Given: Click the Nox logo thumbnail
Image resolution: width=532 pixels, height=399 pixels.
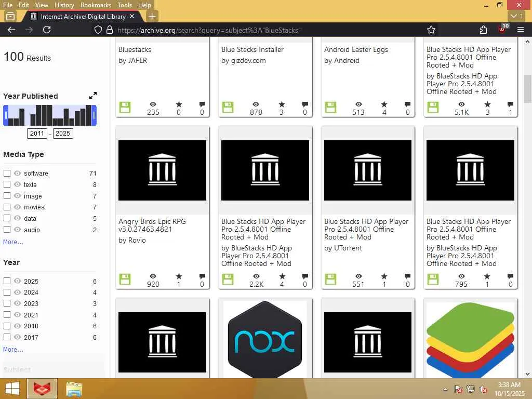Looking at the screenshot, I should click(x=265, y=339).
